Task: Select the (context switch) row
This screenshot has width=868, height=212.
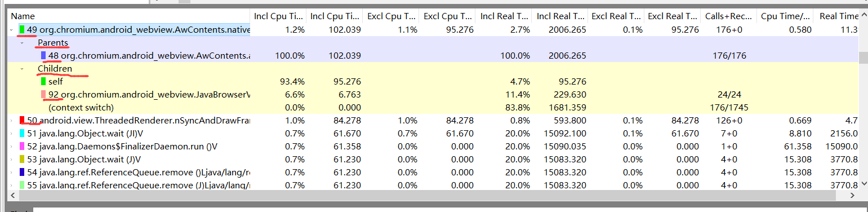Action: [433, 108]
